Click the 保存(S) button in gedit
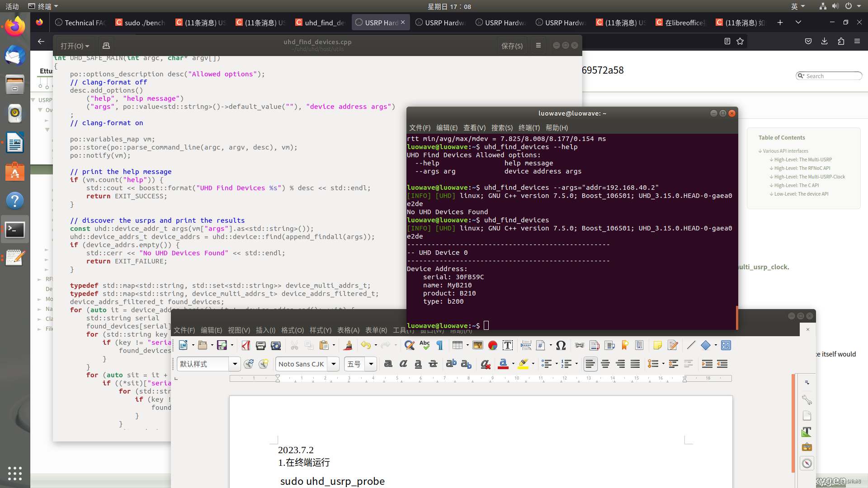868x488 pixels. point(511,45)
